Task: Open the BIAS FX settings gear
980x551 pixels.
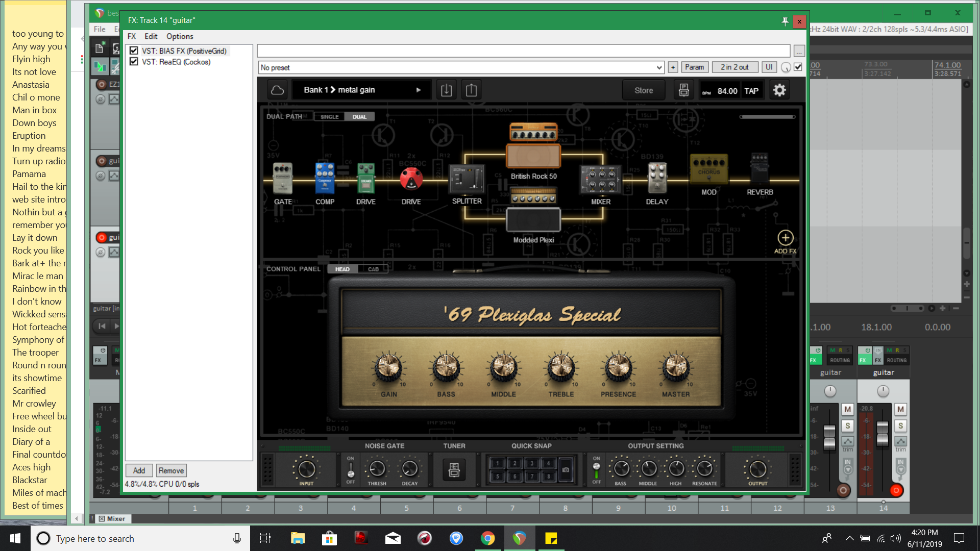Action: coord(779,90)
